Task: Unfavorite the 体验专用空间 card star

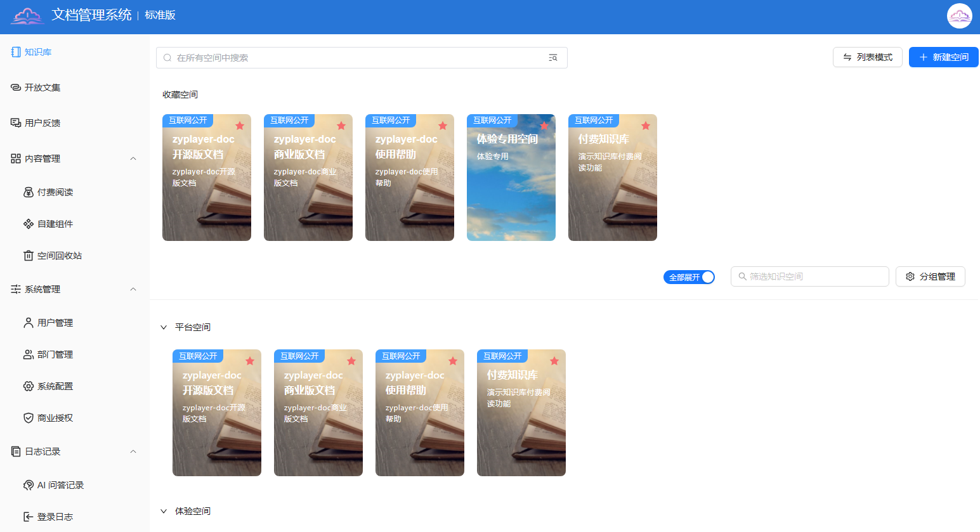Action: pos(544,126)
